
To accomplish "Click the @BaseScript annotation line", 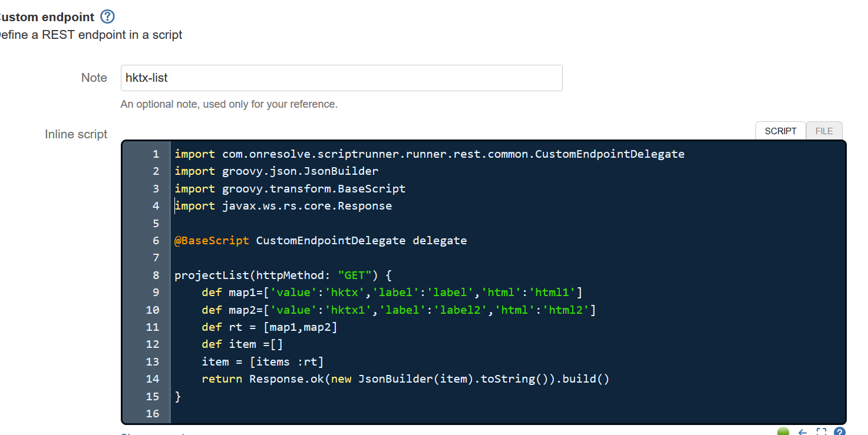I will tap(321, 240).
